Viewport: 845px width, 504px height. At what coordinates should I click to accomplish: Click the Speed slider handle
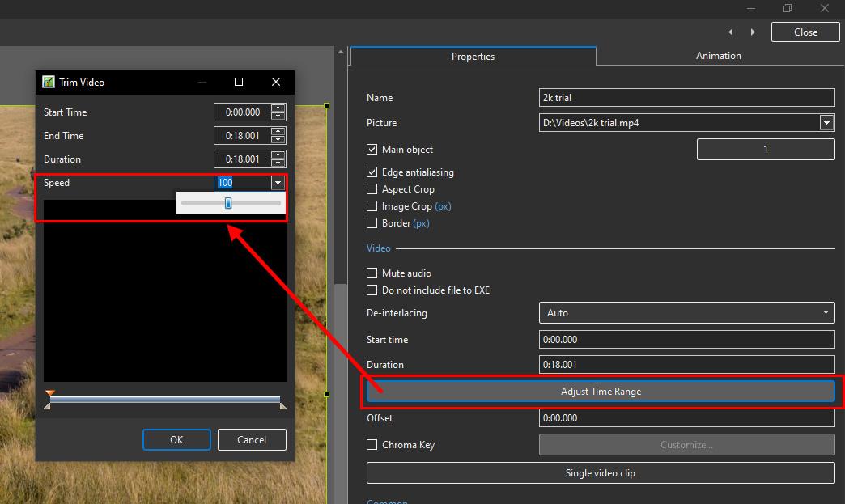tap(228, 203)
